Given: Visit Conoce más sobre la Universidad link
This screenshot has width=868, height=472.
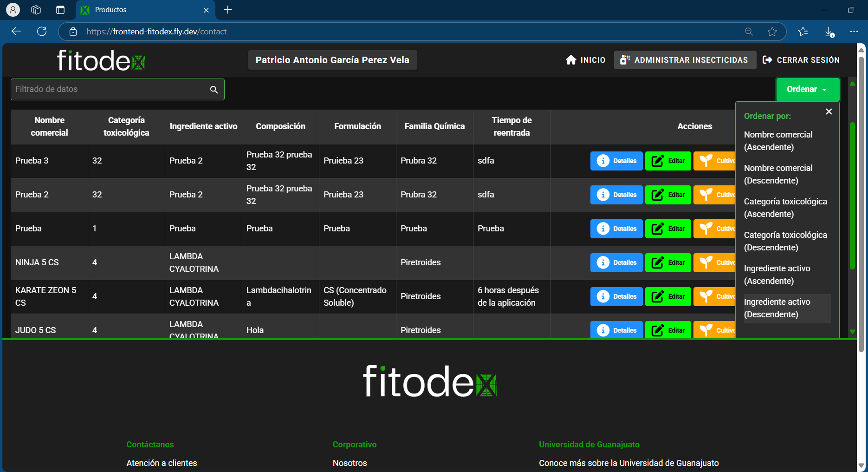Looking at the screenshot, I should click(x=629, y=463).
